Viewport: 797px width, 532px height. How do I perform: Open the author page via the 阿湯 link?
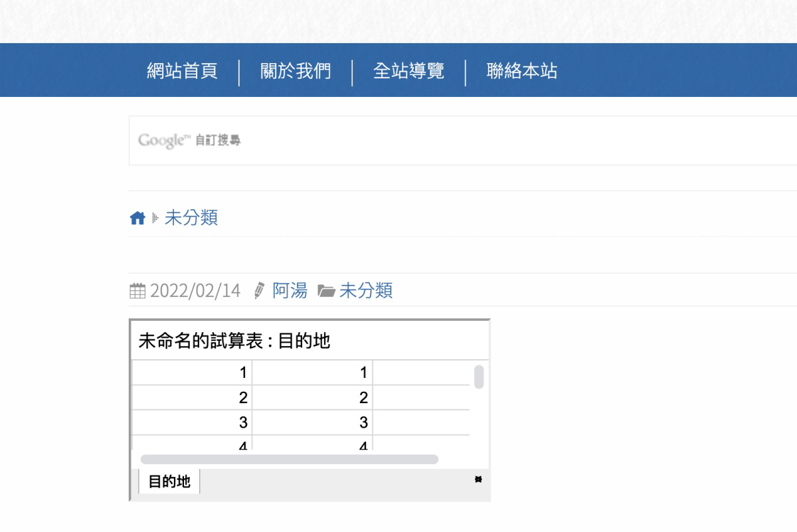click(290, 290)
